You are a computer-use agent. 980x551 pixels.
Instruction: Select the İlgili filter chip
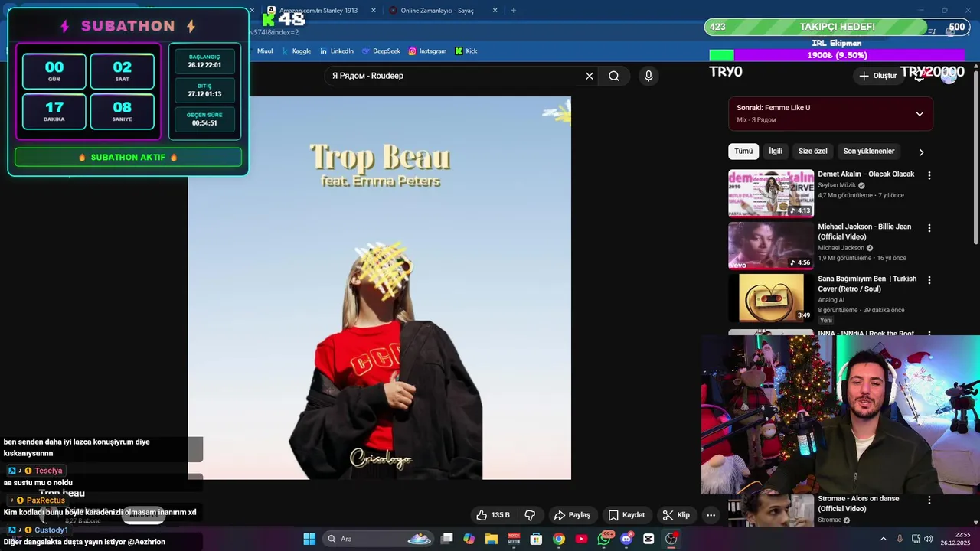pyautogui.click(x=776, y=152)
